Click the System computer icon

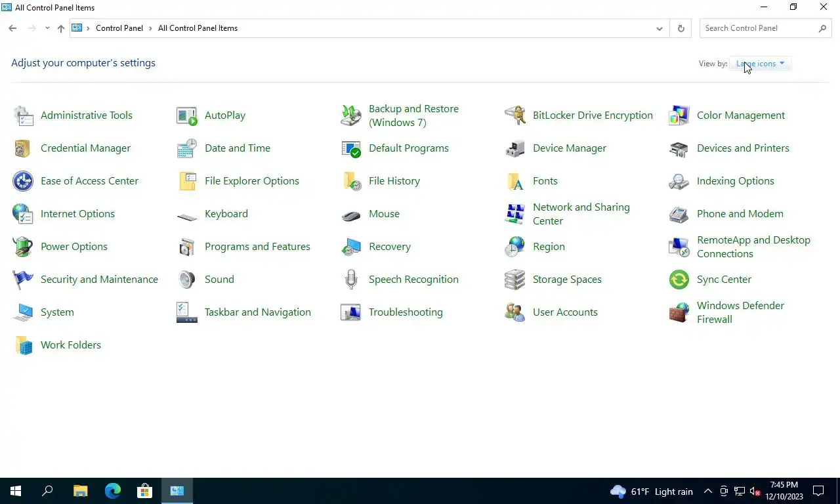click(x=23, y=312)
